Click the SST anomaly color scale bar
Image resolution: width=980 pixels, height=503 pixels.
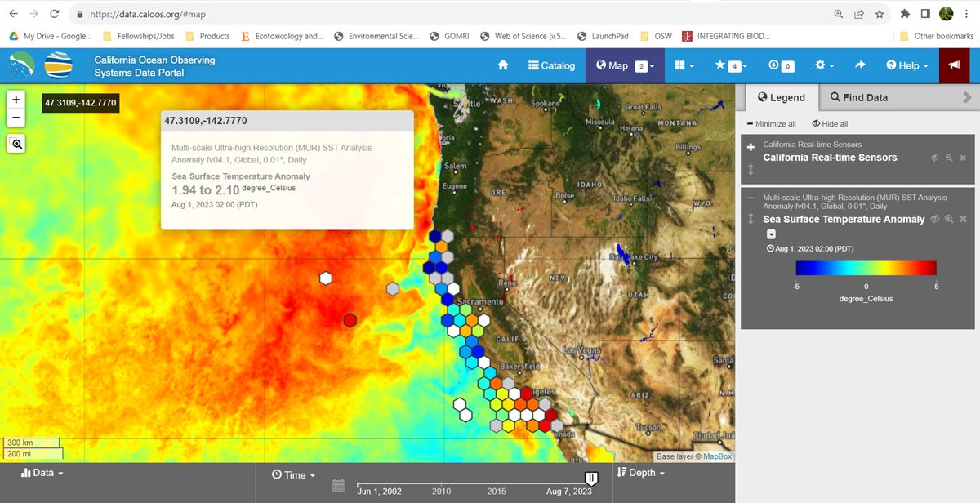pyautogui.click(x=866, y=268)
